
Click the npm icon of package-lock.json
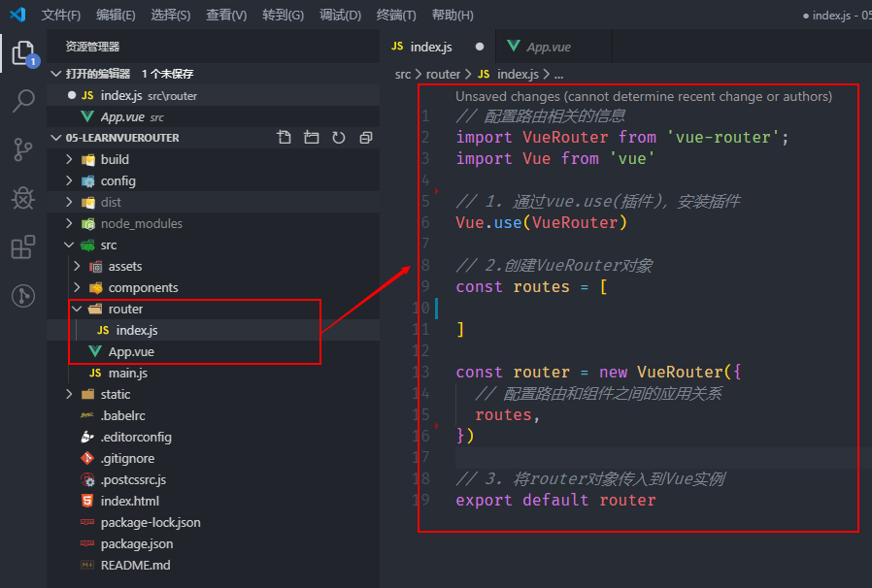pos(87,522)
